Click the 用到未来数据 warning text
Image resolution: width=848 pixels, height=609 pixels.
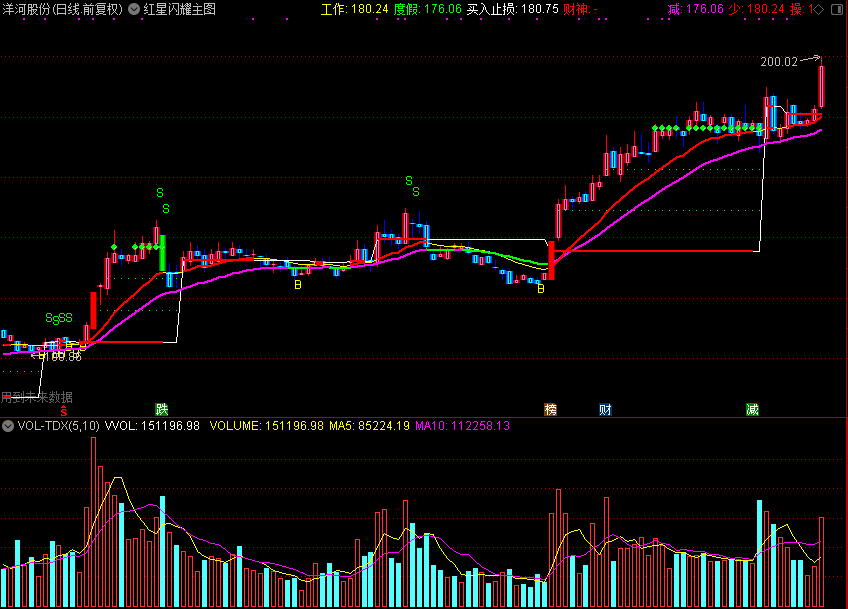[x=36, y=397]
